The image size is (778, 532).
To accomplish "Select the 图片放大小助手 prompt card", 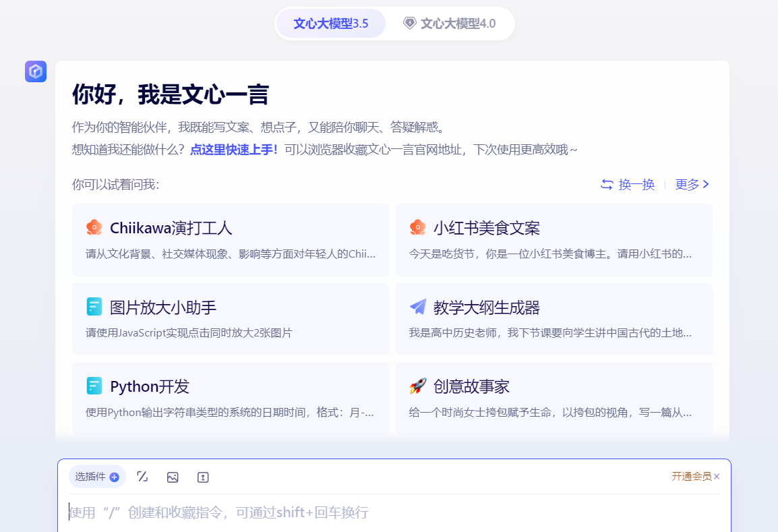I will (230, 319).
